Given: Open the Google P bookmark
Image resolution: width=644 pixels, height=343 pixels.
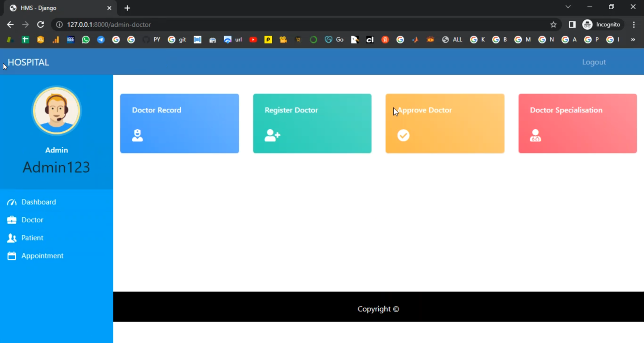Looking at the screenshot, I should click(592, 39).
